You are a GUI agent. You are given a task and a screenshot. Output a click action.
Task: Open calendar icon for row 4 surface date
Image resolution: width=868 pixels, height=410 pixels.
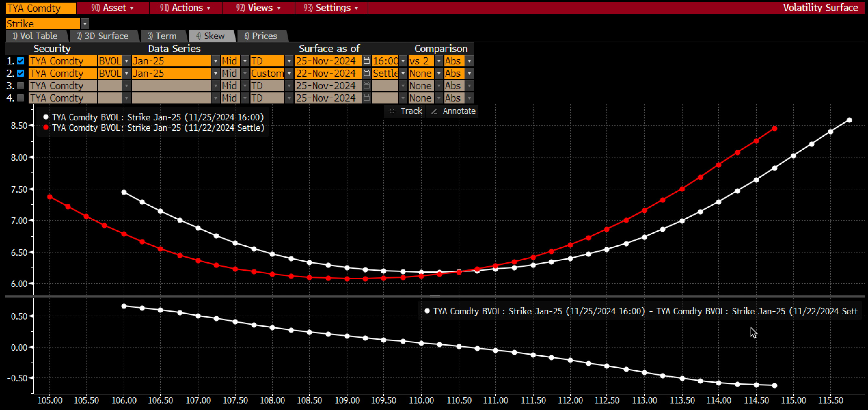(367, 98)
